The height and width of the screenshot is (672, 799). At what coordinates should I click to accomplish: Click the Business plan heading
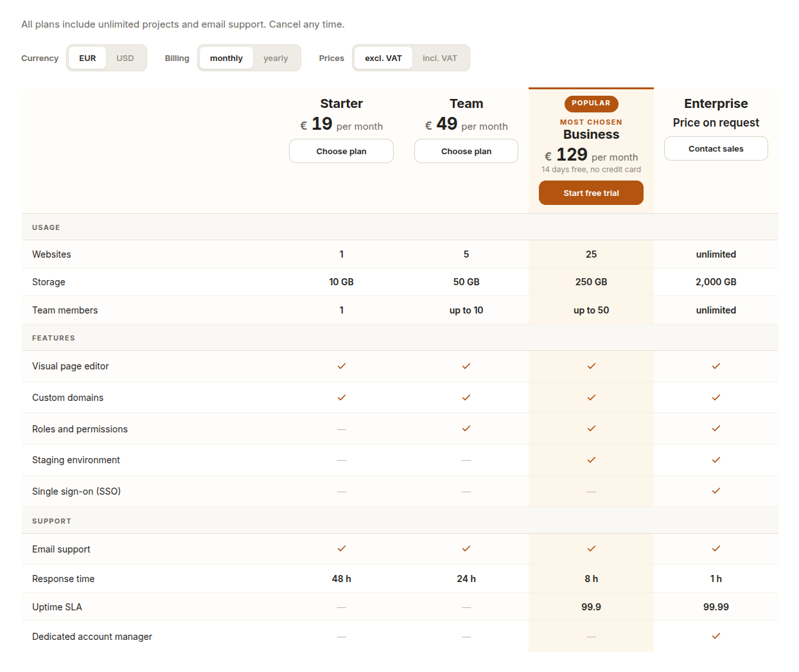tap(592, 134)
